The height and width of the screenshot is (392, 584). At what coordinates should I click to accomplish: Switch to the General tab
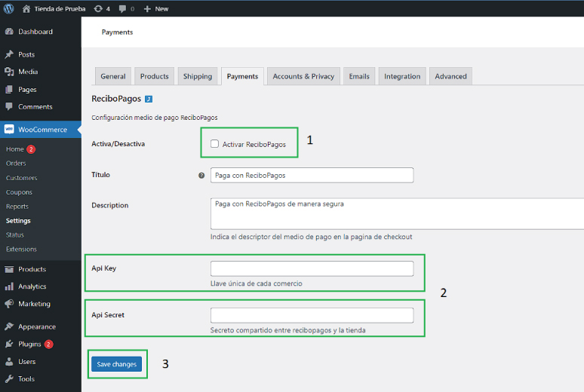pos(113,76)
